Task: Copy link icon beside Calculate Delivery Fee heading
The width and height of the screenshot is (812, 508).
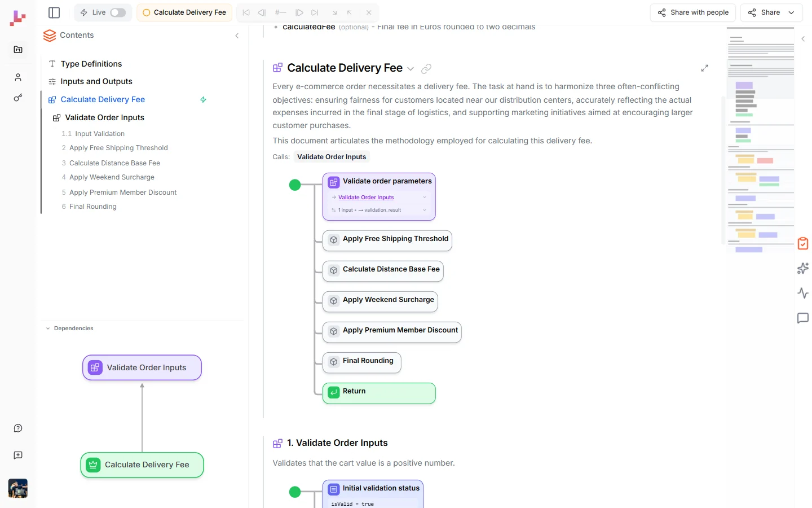Action: 426,69
